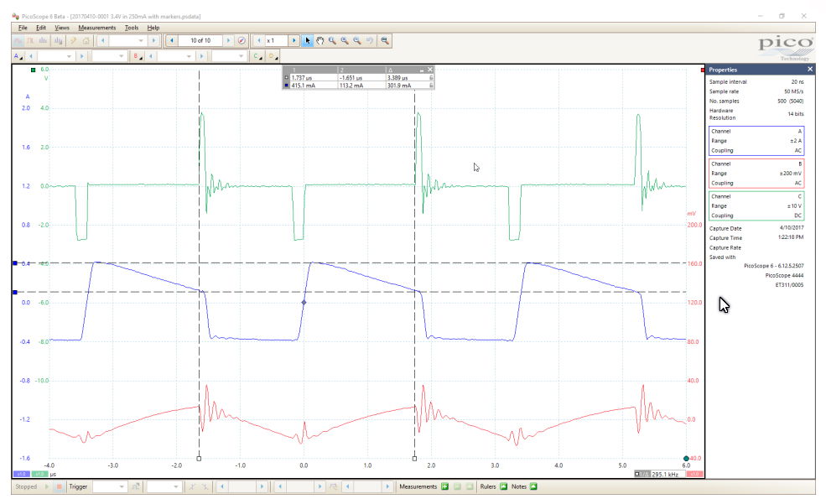Viewport: 826px width, 504px height.
Task: Restore the PicoScope window size
Action: (782, 16)
